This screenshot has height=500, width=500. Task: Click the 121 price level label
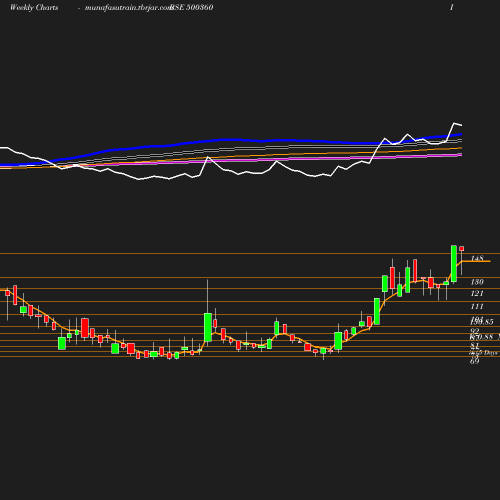(477, 293)
